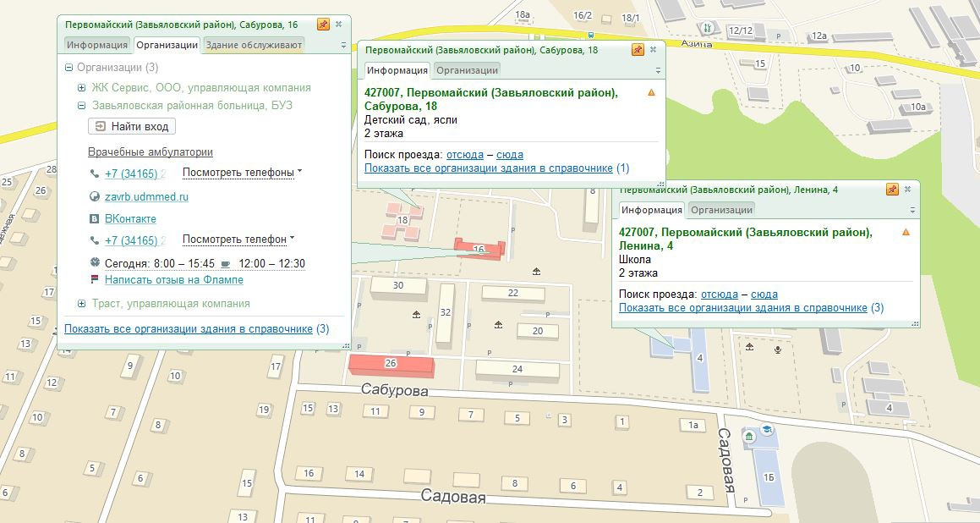
Task: Click the green icon near building 12/12
Action: tap(708, 28)
